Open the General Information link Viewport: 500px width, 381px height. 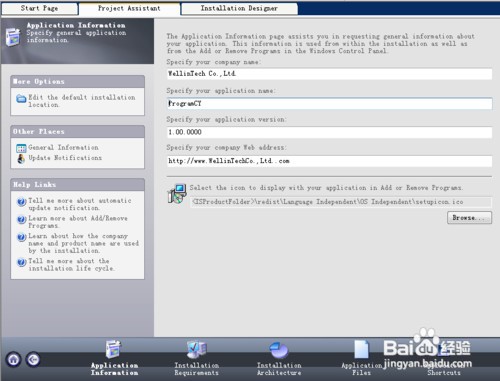click(x=63, y=147)
